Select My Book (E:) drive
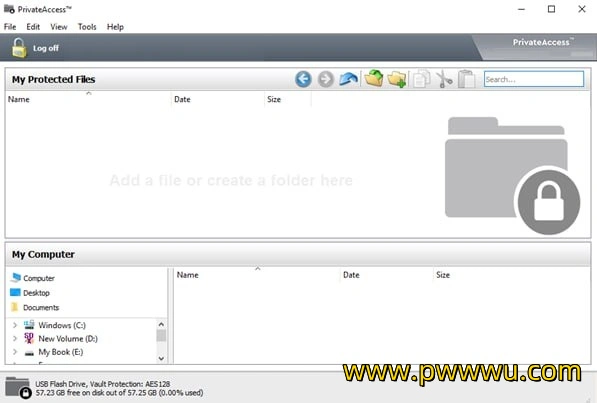The image size is (597, 403). 61,352
